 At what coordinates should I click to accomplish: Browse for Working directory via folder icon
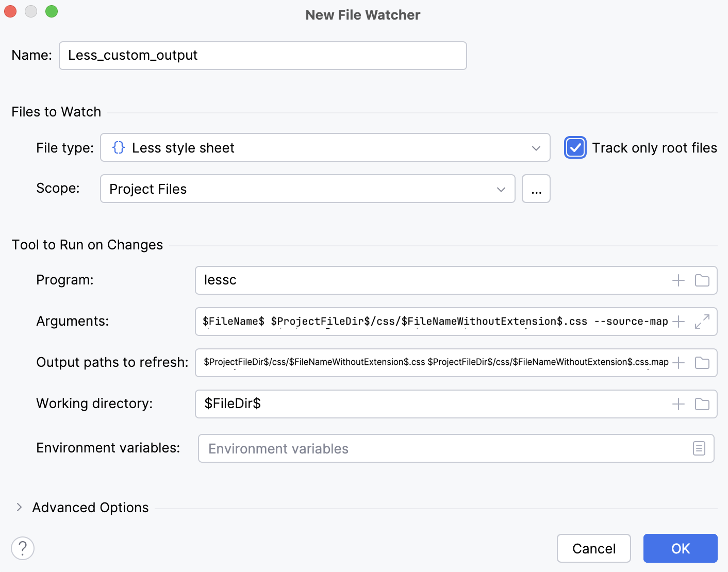coord(702,404)
